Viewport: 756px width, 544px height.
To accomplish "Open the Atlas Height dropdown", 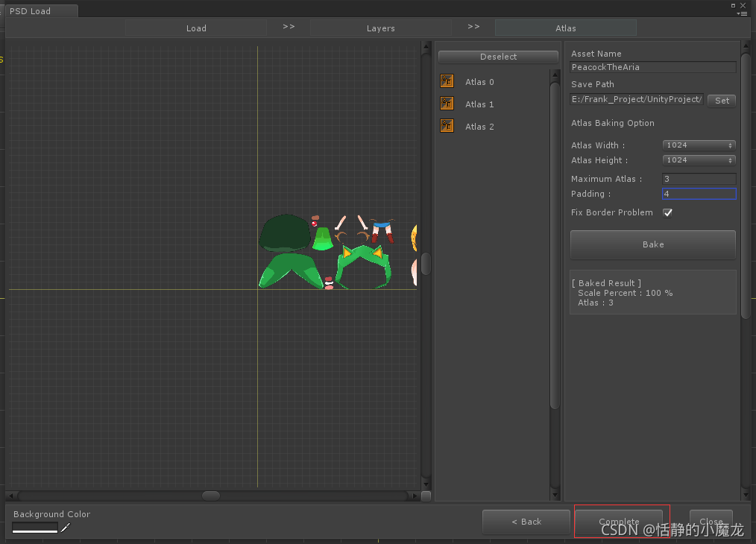I will point(699,160).
